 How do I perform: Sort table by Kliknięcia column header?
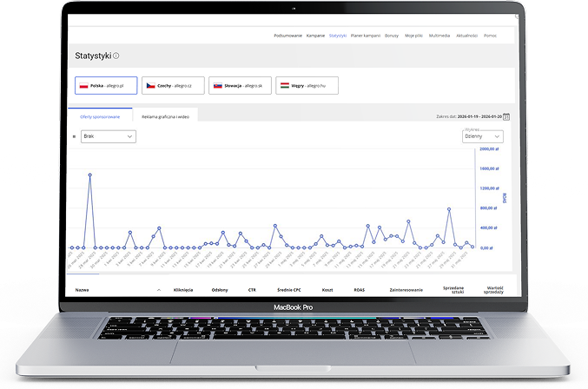click(183, 288)
